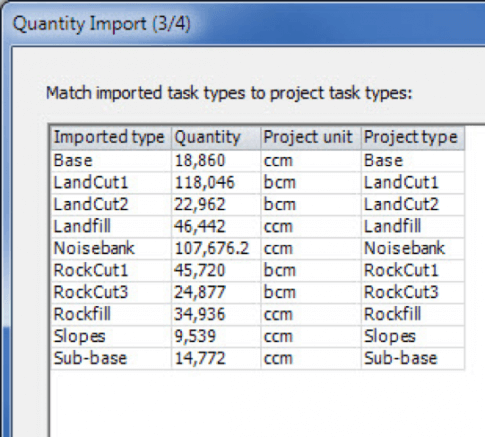485x437 pixels.
Task: Select the RockCut1 imported type cell
Action: [111, 271]
